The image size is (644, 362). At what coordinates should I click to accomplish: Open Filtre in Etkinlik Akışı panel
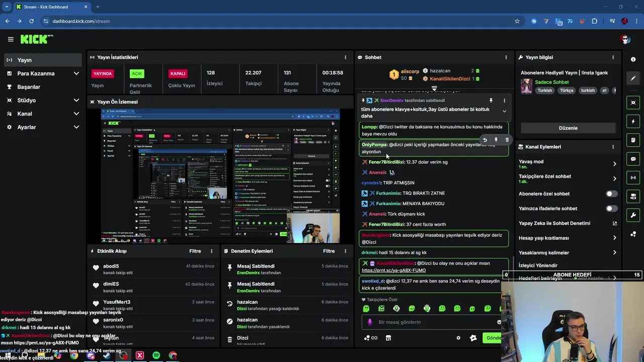(195, 251)
